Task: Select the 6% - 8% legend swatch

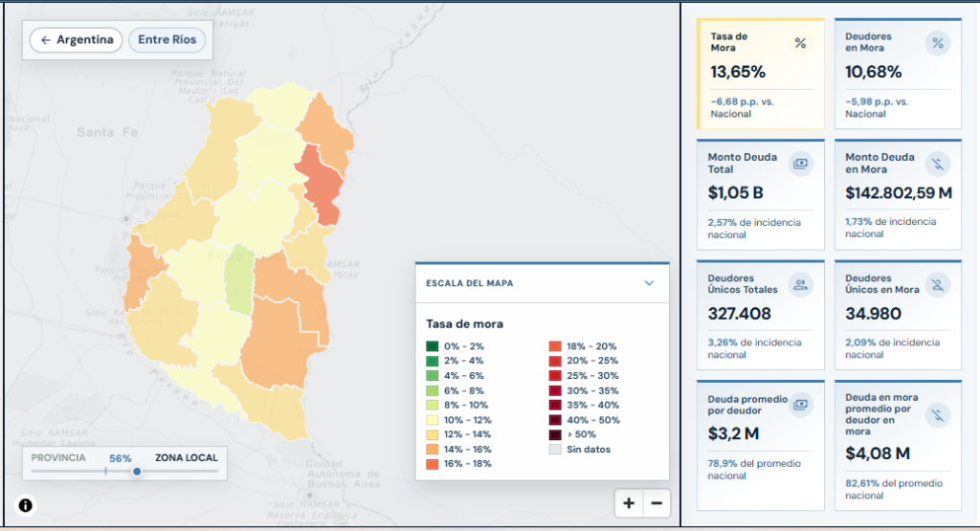Action: [x=432, y=390]
